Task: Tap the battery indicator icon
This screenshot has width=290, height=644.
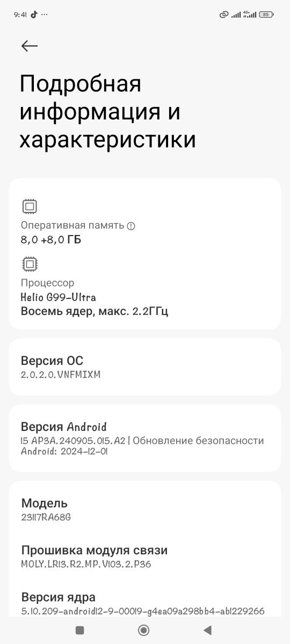Action: point(266,14)
